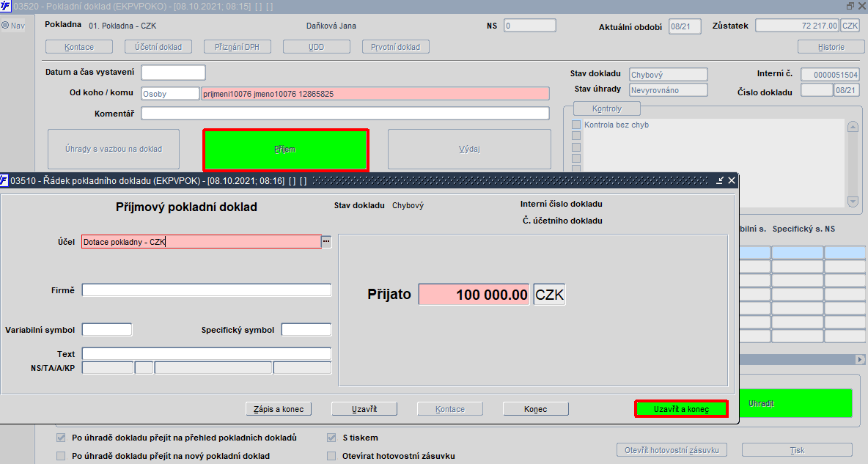Click the Specifický s. column header
Viewport: 868px width, 464px height.
coord(797,229)
